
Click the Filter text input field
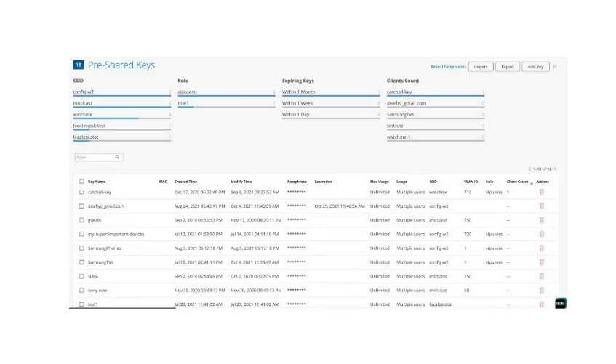[95, 157]
